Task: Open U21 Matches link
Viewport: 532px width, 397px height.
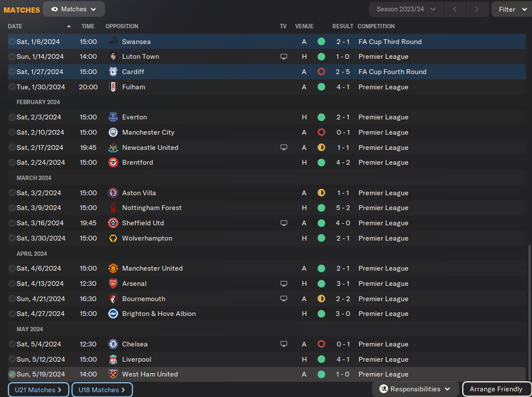Action: 38,390
